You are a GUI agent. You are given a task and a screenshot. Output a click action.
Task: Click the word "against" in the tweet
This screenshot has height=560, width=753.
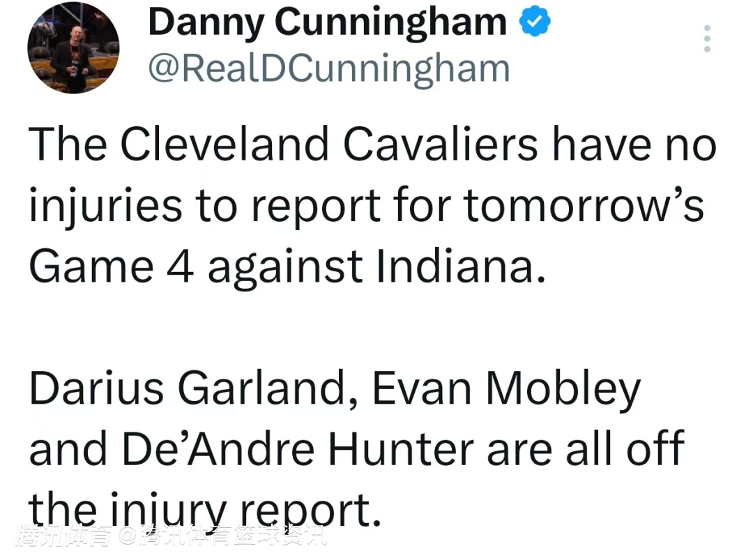pos(285,267)
